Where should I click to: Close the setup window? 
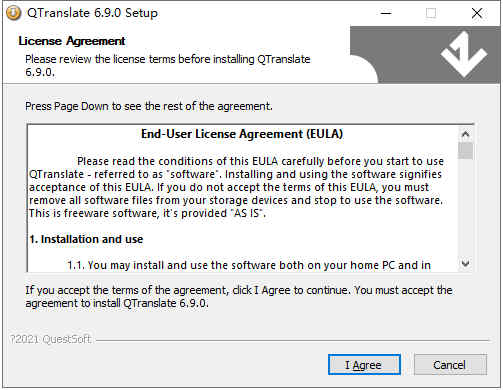pyautogui.click(x=477, y=13)
